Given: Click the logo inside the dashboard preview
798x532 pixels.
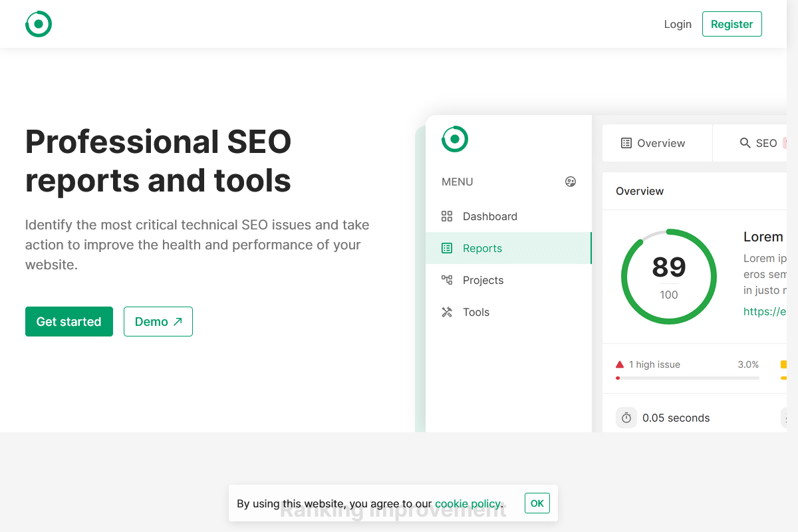Looking at the screenshot, I should tap(455, 139).
